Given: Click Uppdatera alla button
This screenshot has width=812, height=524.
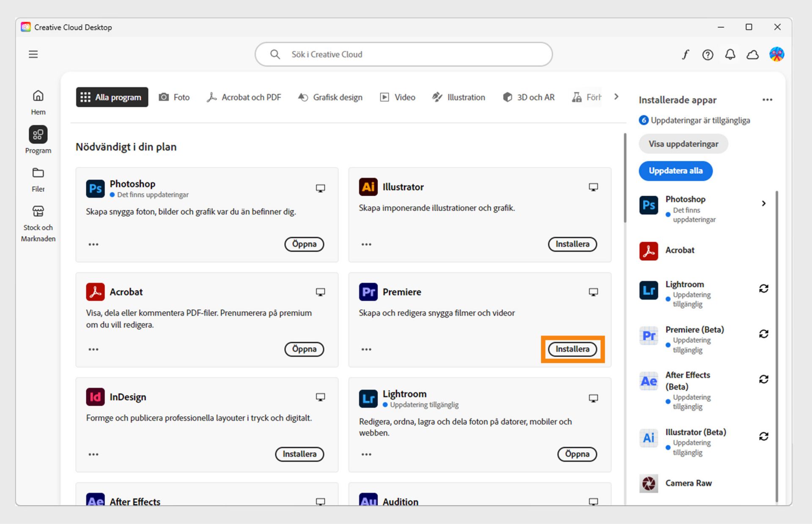Looking at the screenshot, I should coord(675,171).
